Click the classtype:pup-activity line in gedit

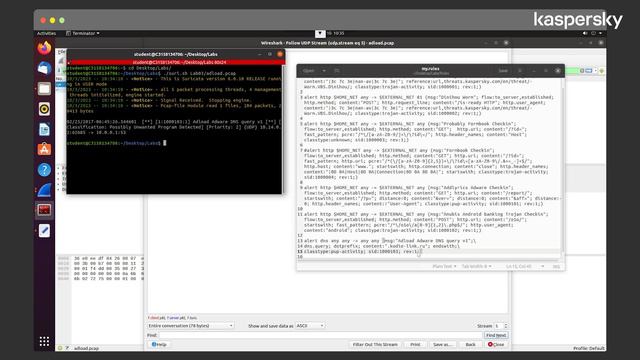coord(362,251)
